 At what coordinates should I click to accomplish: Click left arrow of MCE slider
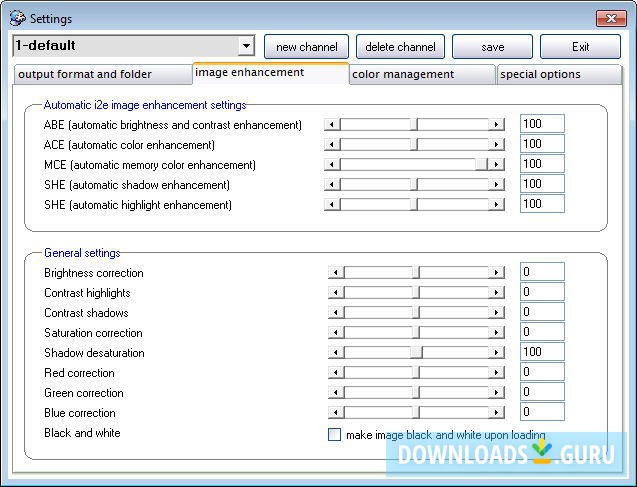point(332,164)
